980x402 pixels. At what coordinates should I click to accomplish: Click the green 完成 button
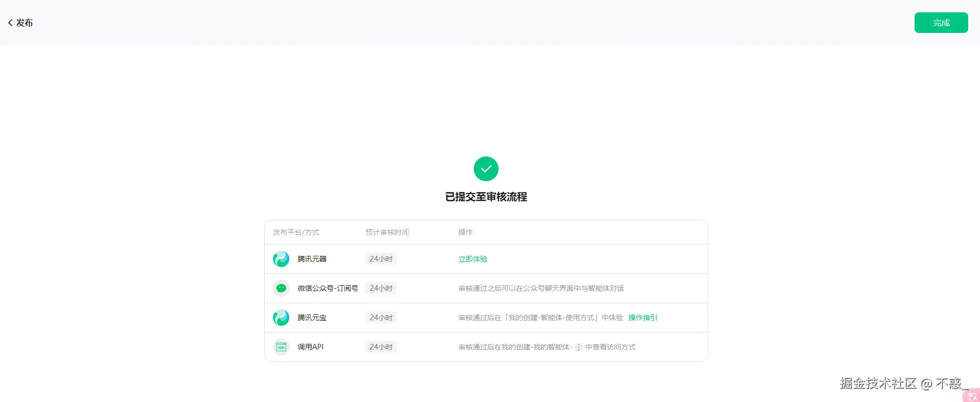(941, 23)
